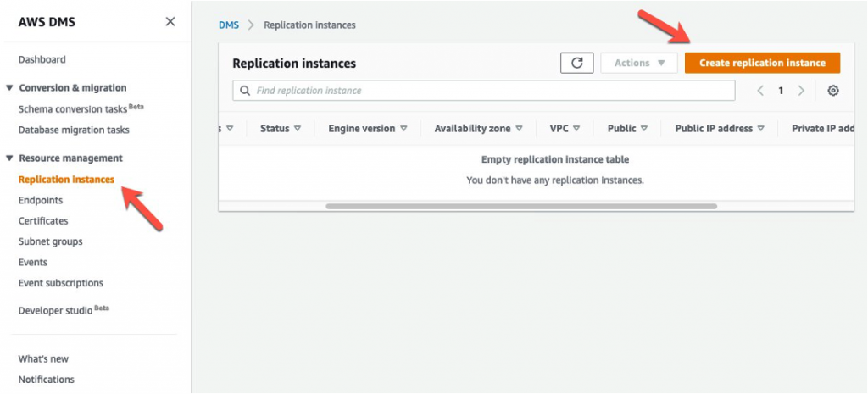Select Replication instances in sidebar

coord(66,180)
